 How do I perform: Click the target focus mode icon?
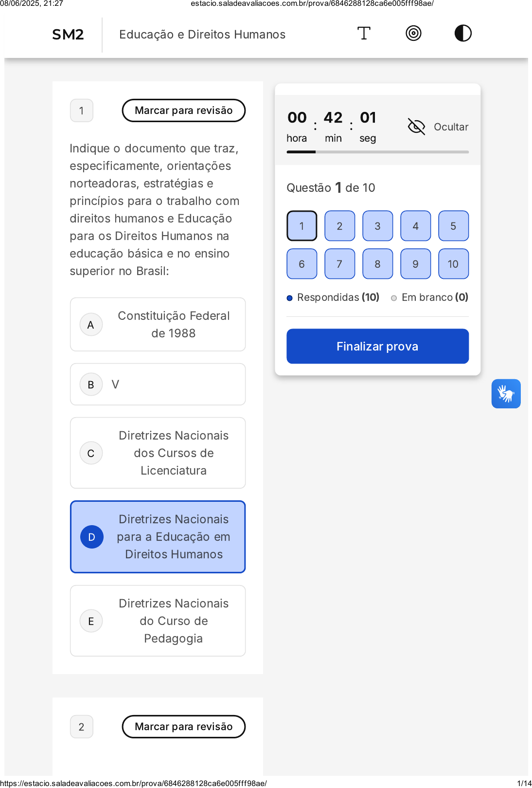413,34
